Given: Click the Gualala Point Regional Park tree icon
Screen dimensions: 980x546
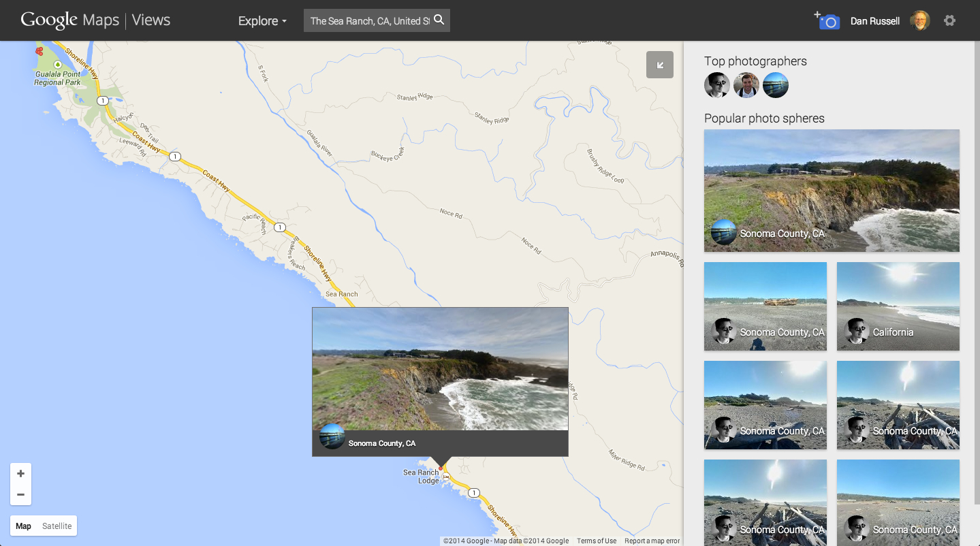Looking at the screenshot, I should point(57,65).
